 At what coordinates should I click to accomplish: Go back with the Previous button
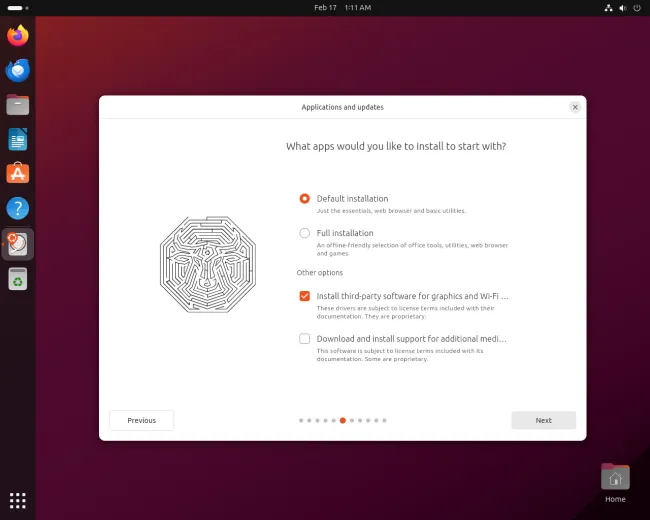pyautogui.click(x=141, y=420)
